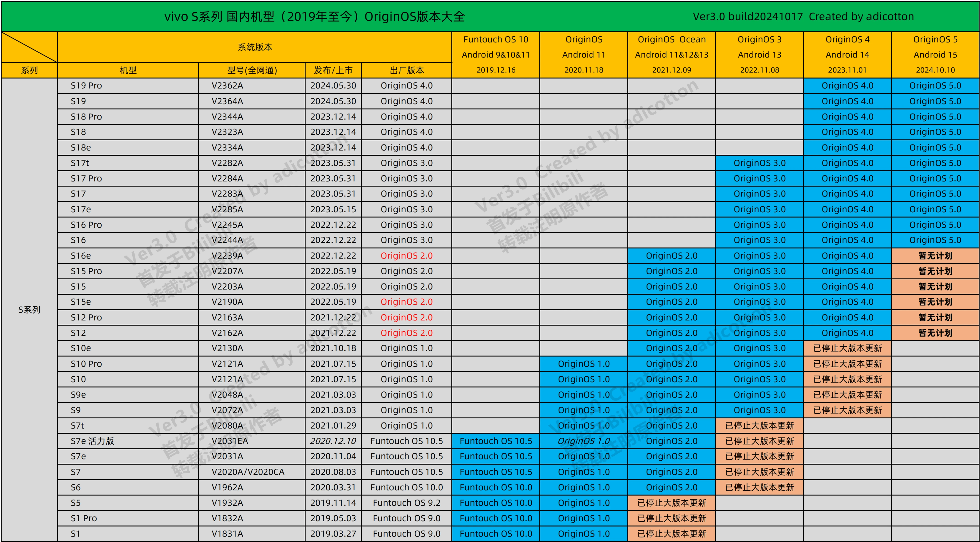980x542 pixels.
Task: Click the S系列 series cell
Action: tap(29, 309)
